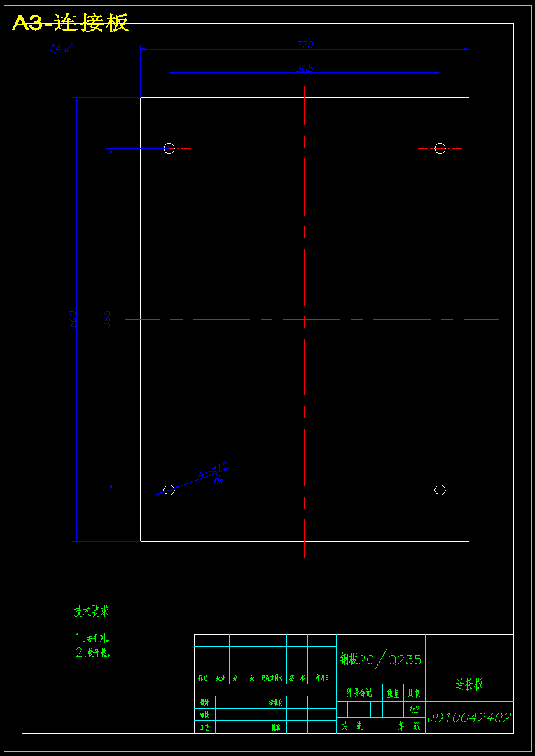Click the '更改文件号' header cell

[x=272, y=677]
